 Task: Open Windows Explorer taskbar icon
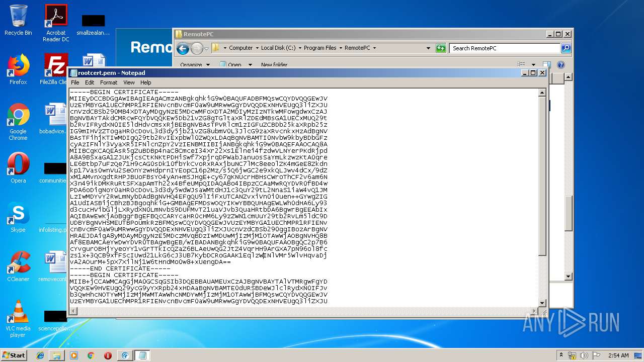tap(57, 355)
